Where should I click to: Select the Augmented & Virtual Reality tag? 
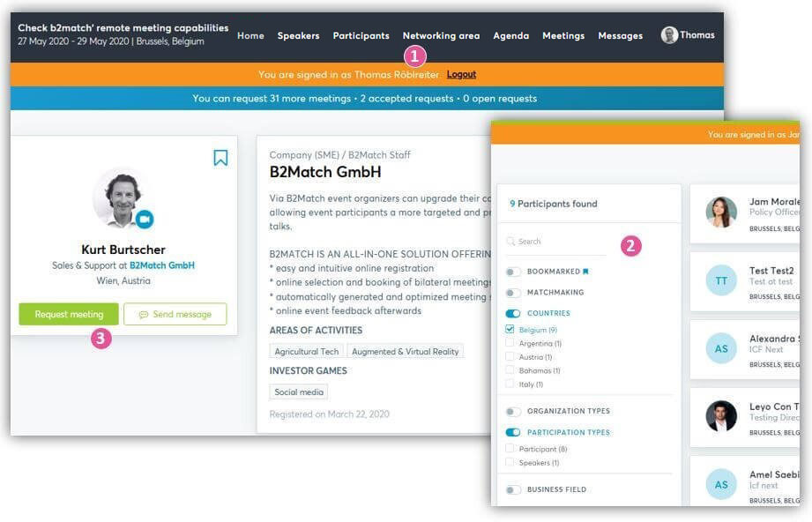[406, 352]
